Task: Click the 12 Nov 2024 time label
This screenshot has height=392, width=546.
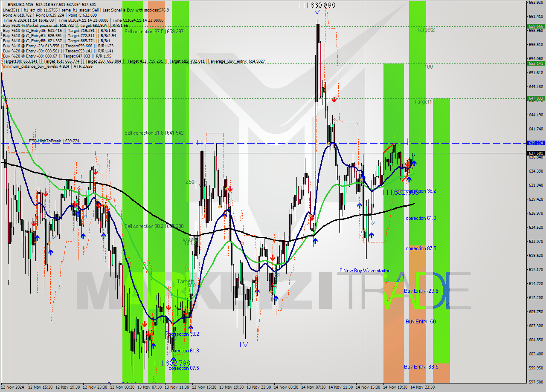Action: click(x=12, y=387)
